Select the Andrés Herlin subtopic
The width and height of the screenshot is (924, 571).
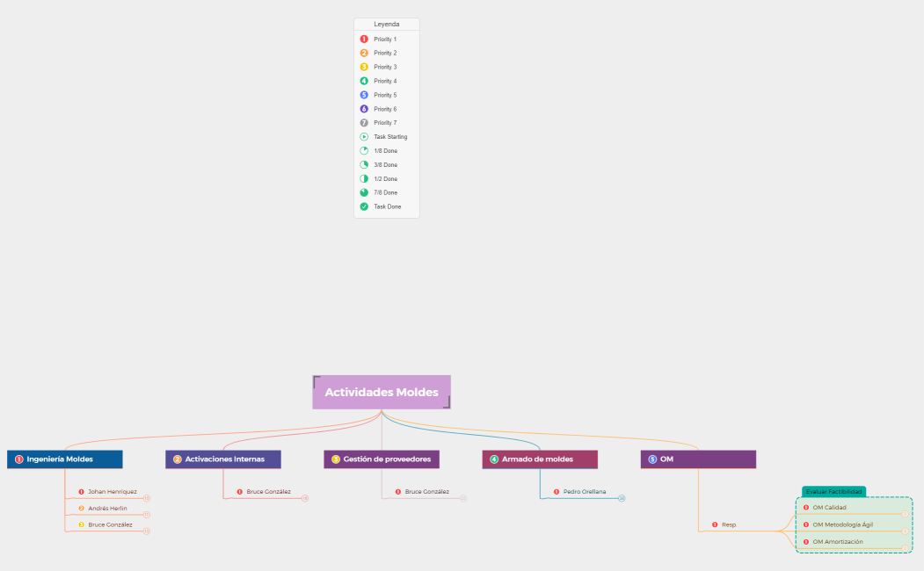point(107,509)
